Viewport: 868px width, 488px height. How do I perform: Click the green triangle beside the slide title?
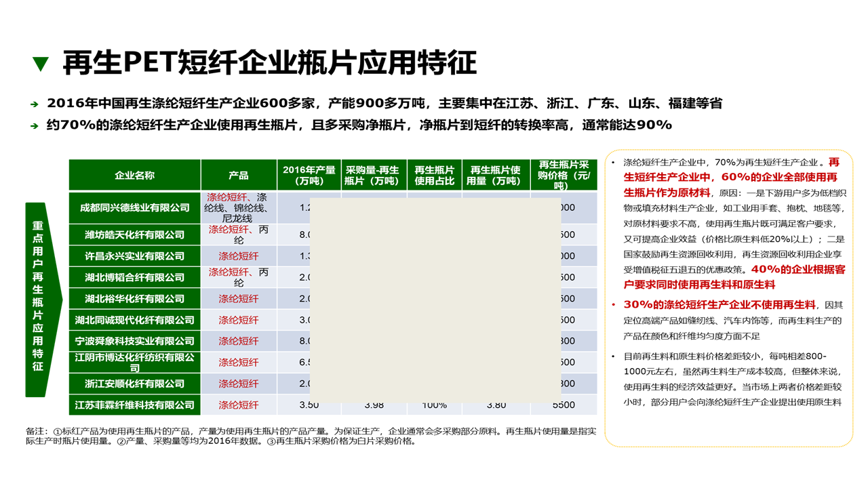click(41, 64)
